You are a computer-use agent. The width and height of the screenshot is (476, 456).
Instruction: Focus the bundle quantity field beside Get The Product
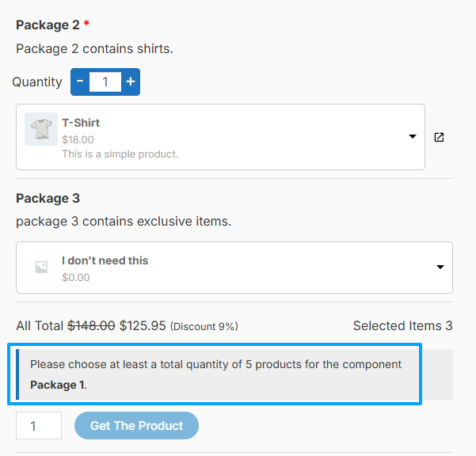[x=39, y=425]
